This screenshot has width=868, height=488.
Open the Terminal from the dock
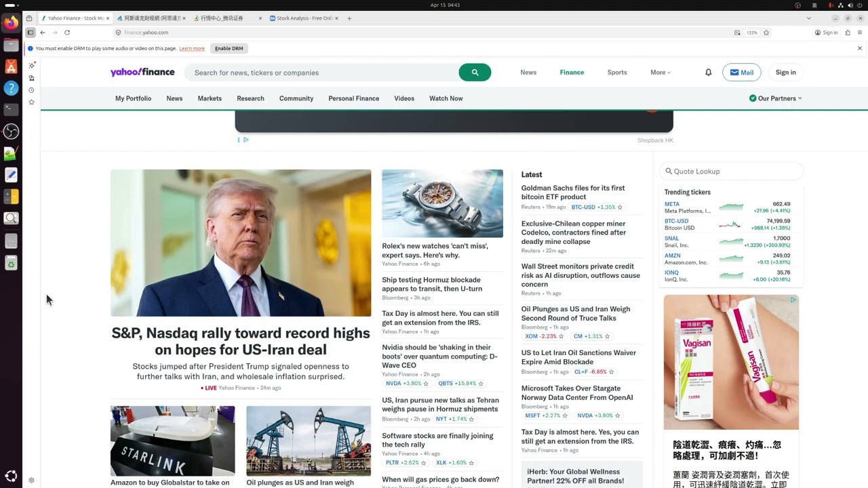click(11, 109)
